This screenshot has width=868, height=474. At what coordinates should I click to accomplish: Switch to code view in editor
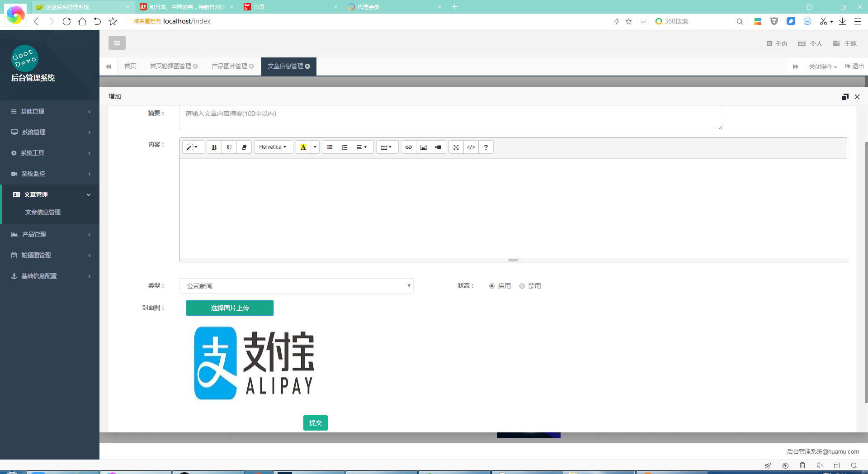coord(471,147)
